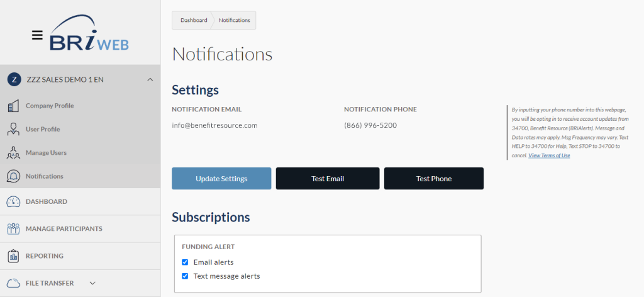Open the View Terms of Use link

coord(549,155)
